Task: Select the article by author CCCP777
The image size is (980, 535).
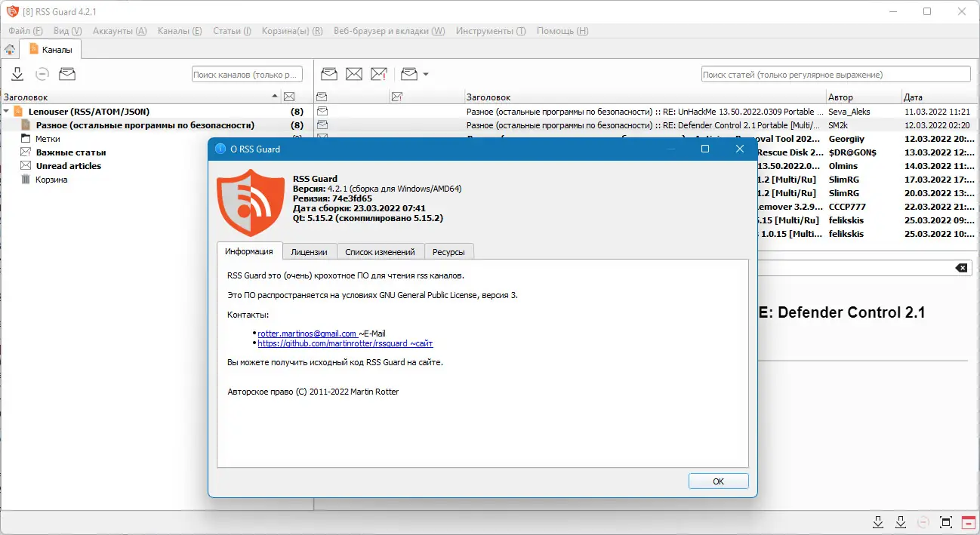Action: [847, 207]
